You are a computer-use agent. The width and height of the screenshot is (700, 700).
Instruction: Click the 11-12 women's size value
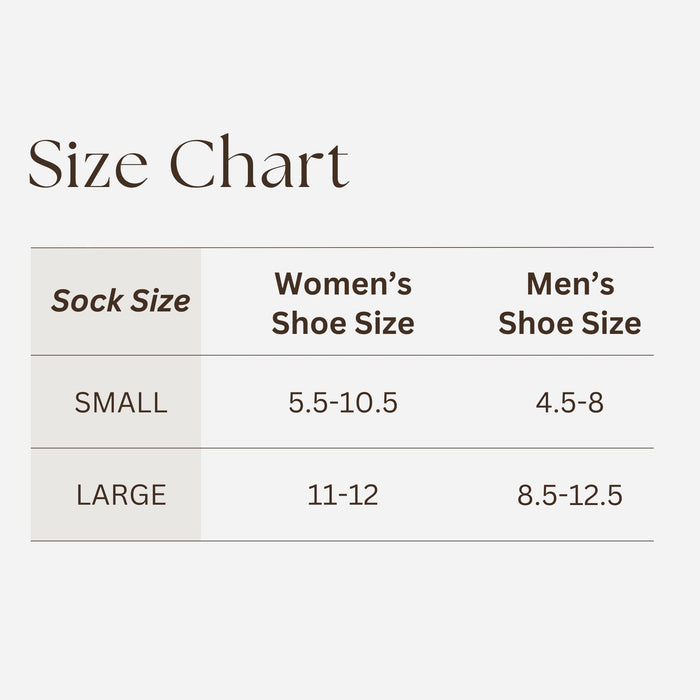pyautogui.click(x=343, y=495)
